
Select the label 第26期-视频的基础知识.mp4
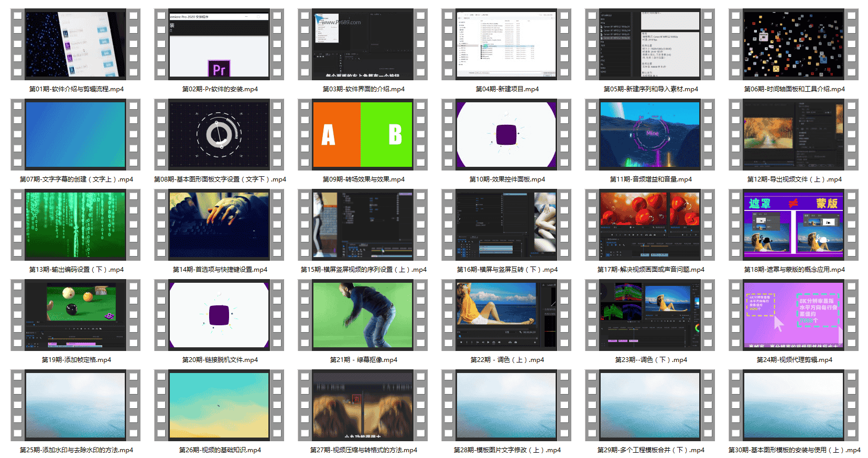(220, 450)
